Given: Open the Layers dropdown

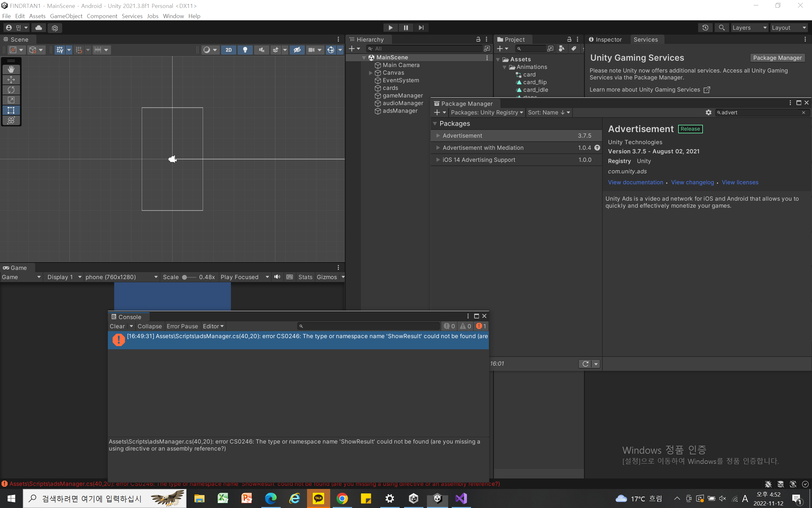Looking at the screenshot, I should (x=749, y=28).
